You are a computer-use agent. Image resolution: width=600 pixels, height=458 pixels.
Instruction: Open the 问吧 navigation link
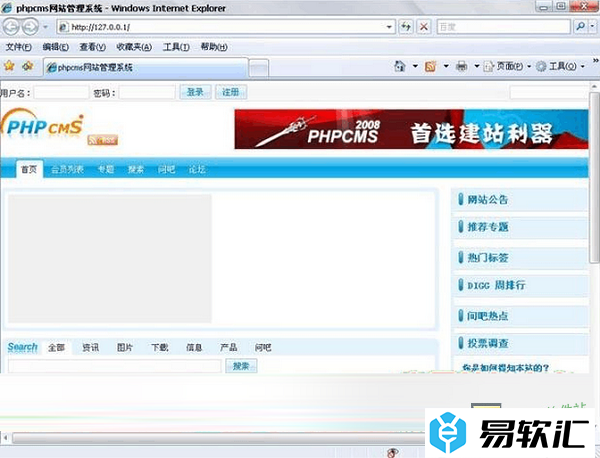coord(166,169)
